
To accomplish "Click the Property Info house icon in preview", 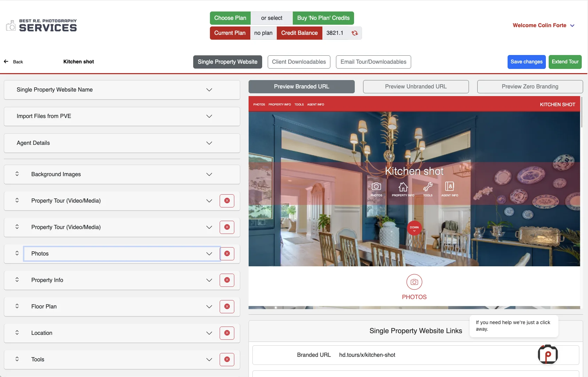I will click(x=403, y=187).
